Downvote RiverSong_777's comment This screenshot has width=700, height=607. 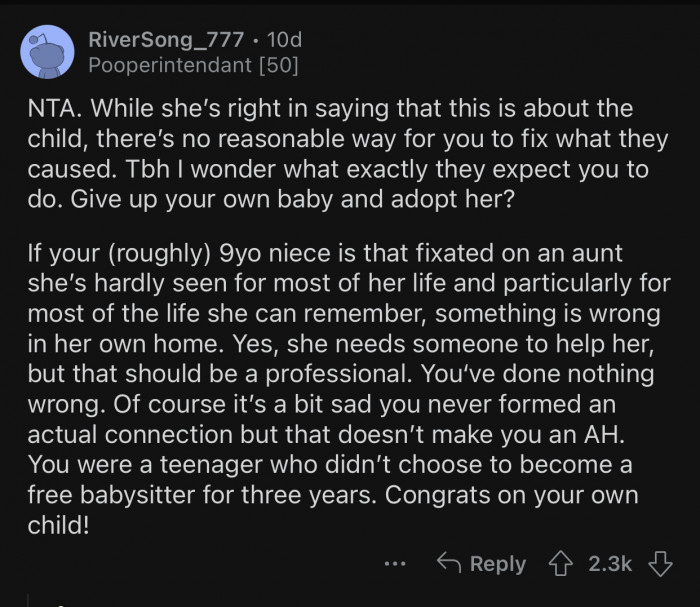point(660,564)
